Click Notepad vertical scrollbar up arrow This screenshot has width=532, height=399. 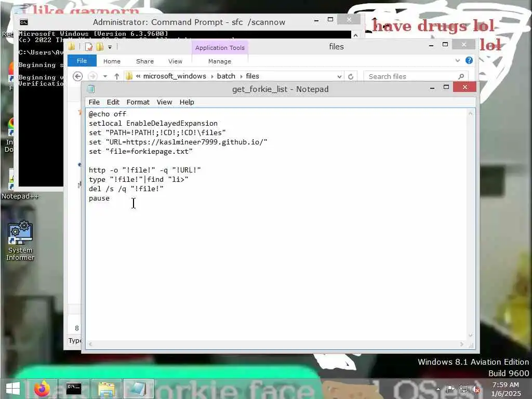click(x=470, y=114)
